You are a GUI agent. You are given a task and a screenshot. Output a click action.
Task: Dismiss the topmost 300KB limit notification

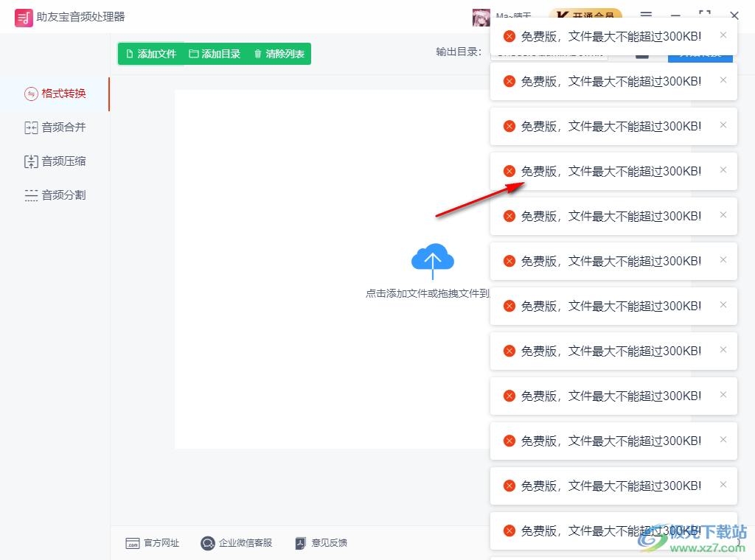click(723, 35)
